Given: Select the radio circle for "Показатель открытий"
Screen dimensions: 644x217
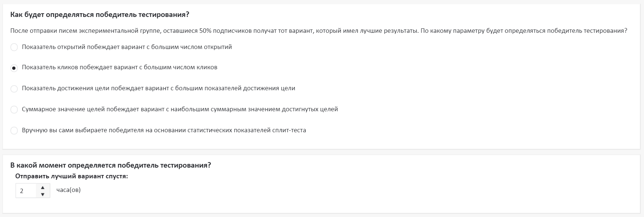Looking at the screenshot, I should click(x=14, y=47).
